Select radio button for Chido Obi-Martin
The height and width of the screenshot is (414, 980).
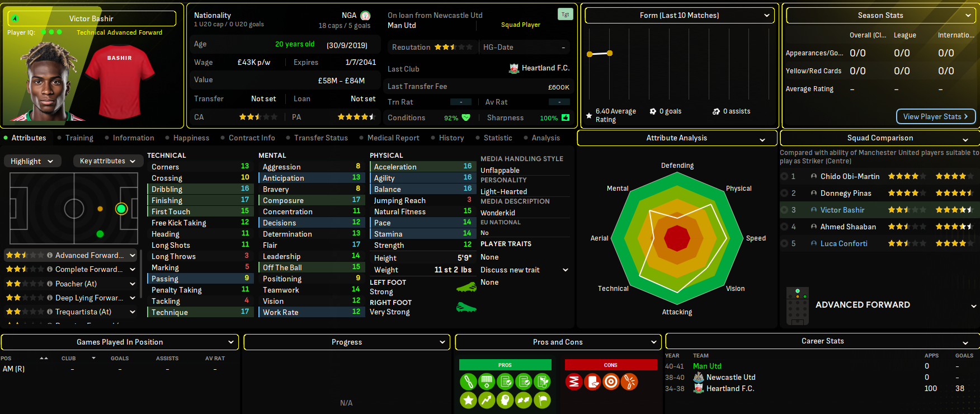click(x=784, y=176)
